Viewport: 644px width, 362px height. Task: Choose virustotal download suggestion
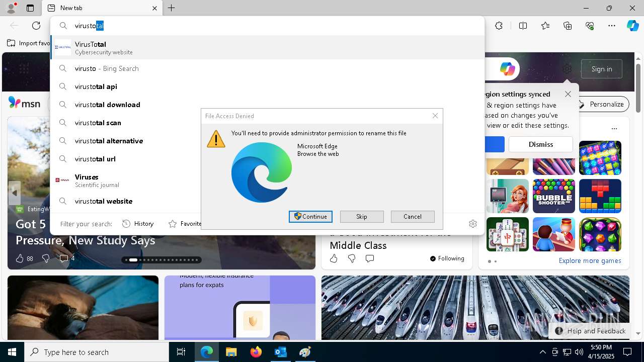[267, 105]
